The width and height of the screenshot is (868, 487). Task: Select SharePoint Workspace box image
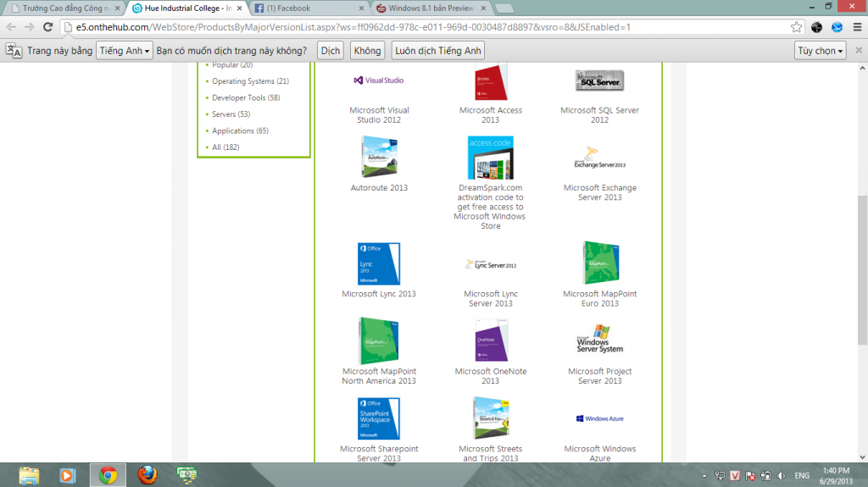point(379,418)
